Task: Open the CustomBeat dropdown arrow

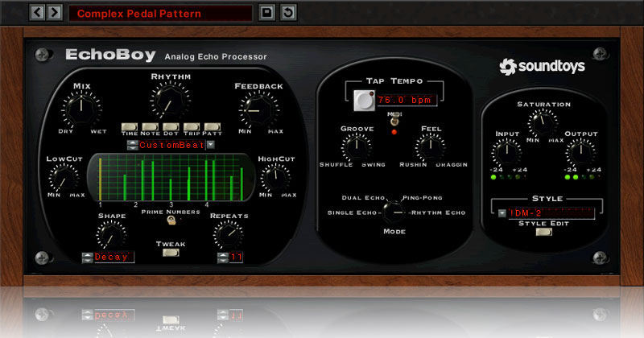Action: pos(211,146)
